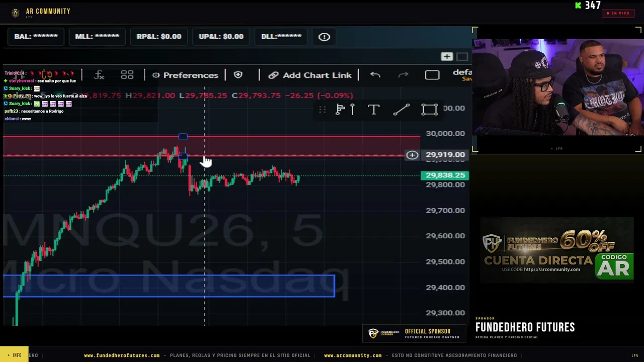Click the RP&L $0.00 box

point(158,37)
